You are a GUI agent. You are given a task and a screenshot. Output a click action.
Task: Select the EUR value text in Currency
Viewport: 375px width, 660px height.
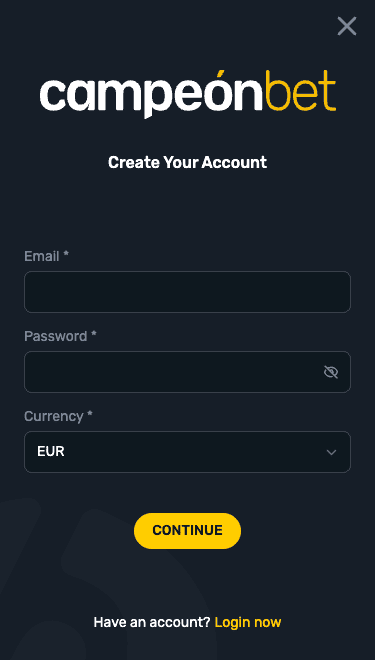51,452
